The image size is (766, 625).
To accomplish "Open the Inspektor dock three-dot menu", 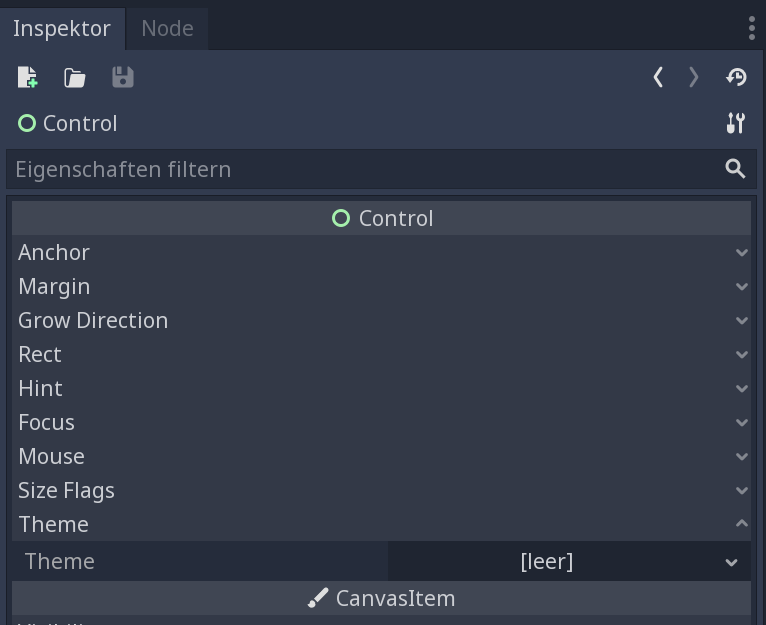I will 752,28.
